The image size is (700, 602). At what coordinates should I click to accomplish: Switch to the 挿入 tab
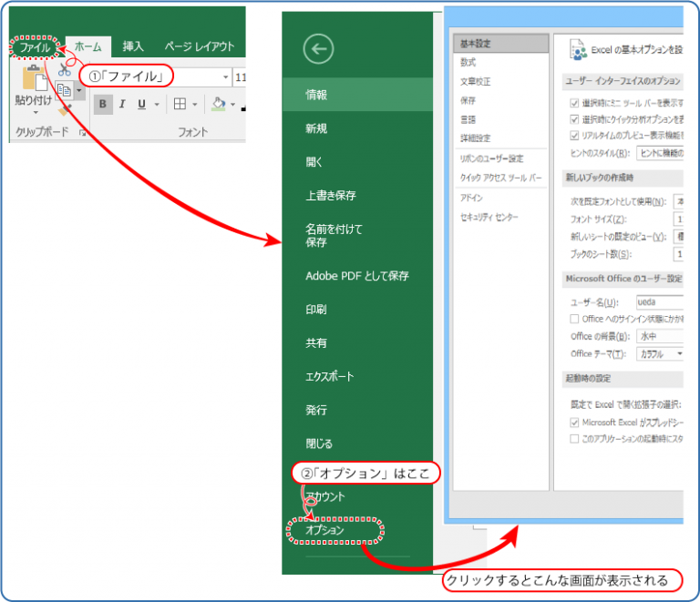[x=133, y=46]
